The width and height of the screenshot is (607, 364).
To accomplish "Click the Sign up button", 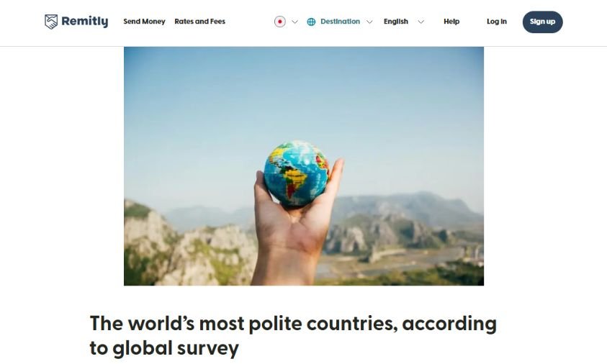I will [542, 22].
